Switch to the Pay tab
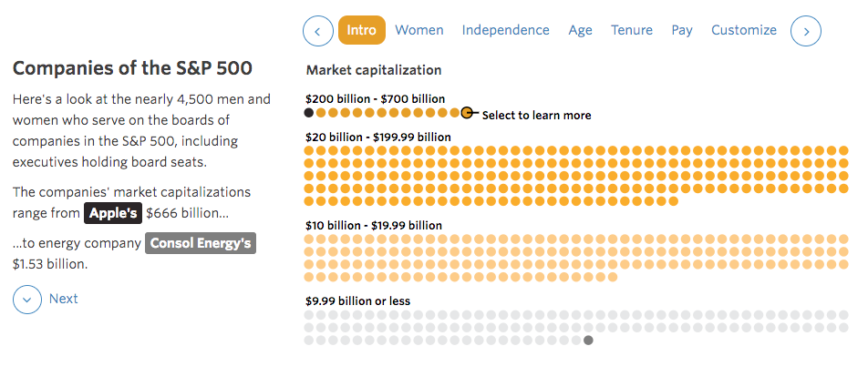This screenshot has height=387, width=868. click(682, 30)
